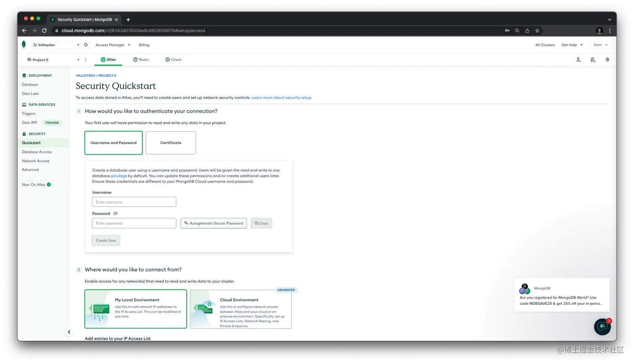Click the Copy password icon button
The image size is (634, 364).
261,223
